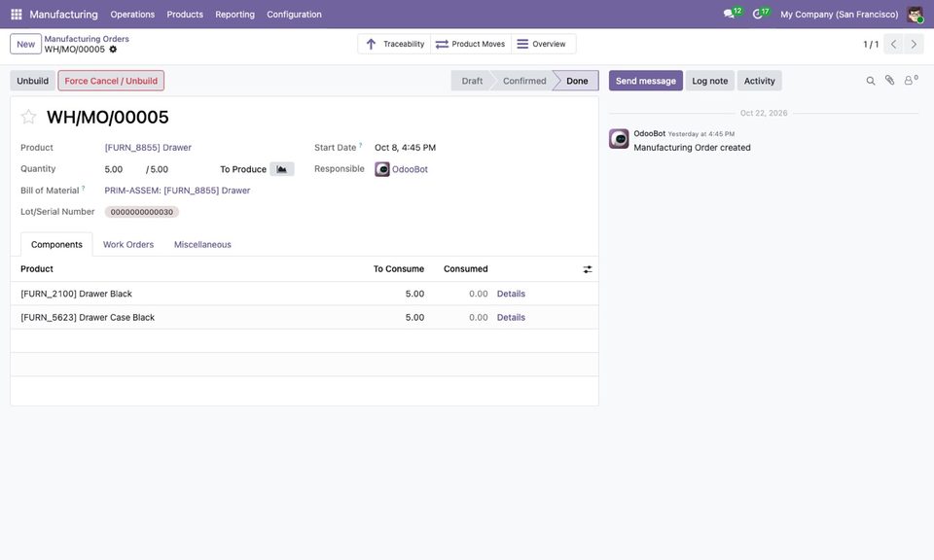The width and height of the screenshot is (934, 560).
Task: Click the OdooBot avatar in the chatter message
Action: click(x=619, y=139)
